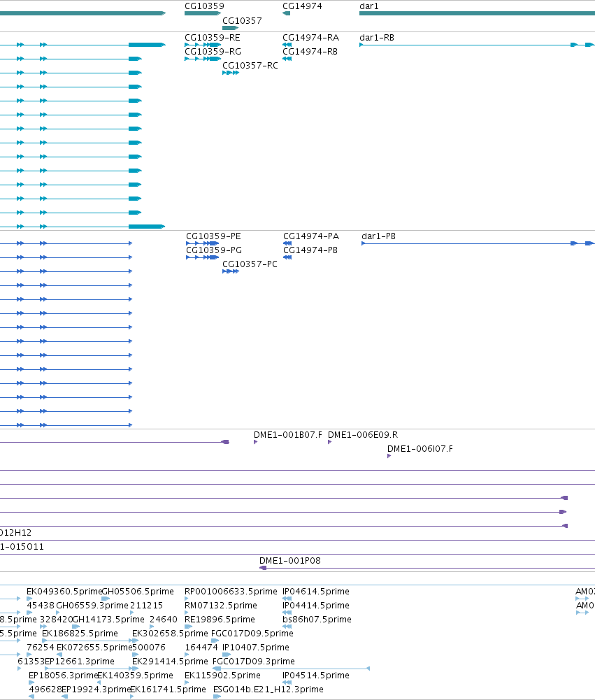Select EST label 500076
Screen dimensions: 595x700
(149, 648)
